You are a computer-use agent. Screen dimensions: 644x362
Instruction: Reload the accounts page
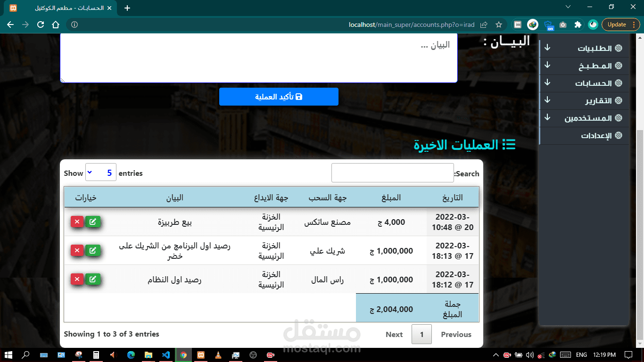pyautogui.click(x=41, y=25)
